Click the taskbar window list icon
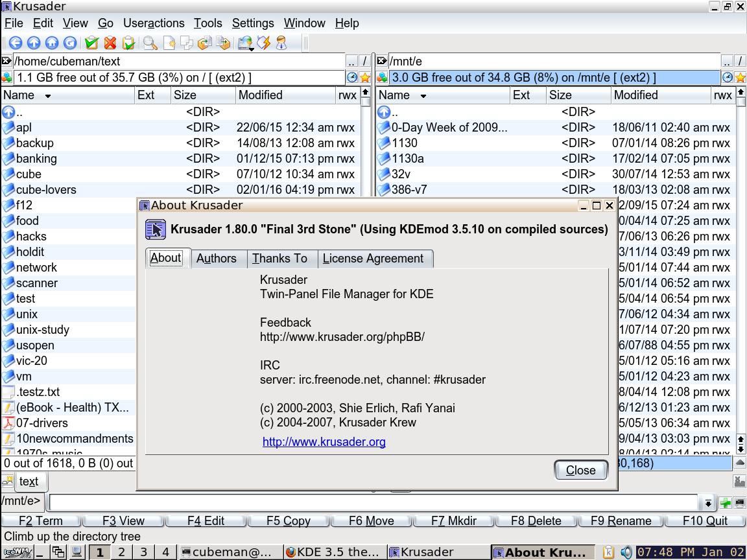The image size is (747, 560). click(x=58, y=552)
